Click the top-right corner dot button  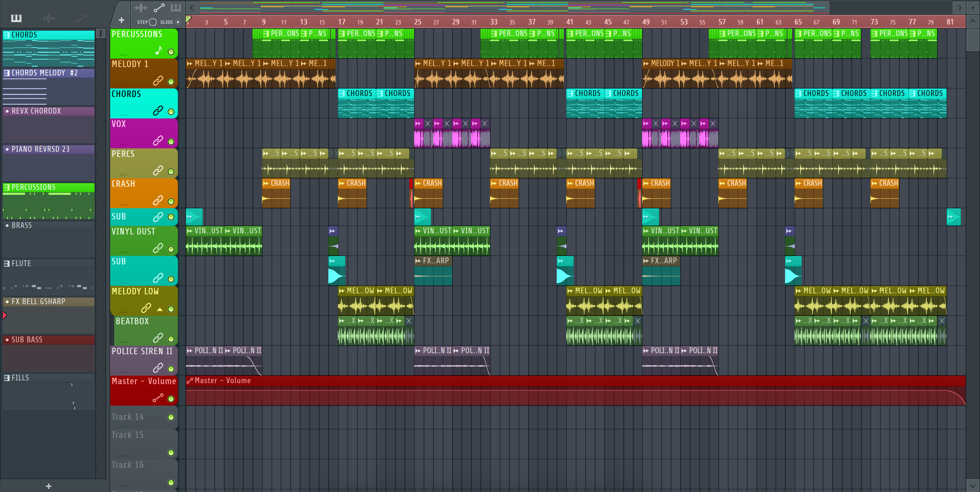(973, 7)
